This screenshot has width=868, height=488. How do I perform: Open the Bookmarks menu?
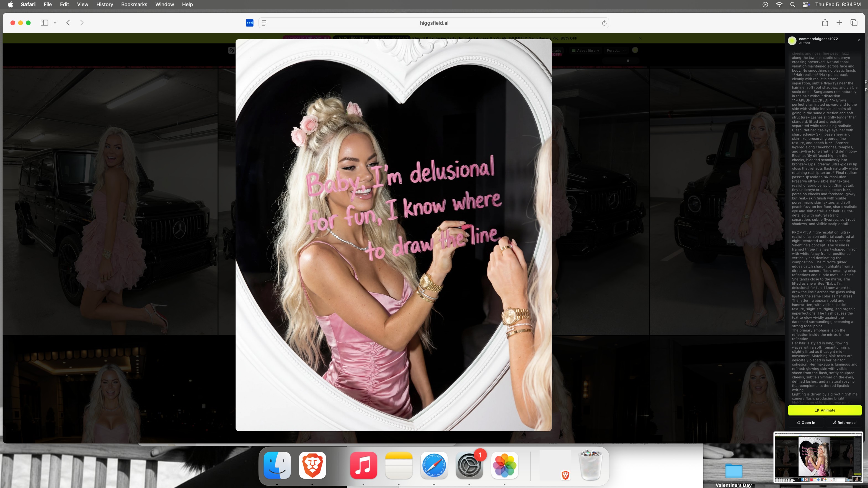pyautogui.click(x=134, y=4)
